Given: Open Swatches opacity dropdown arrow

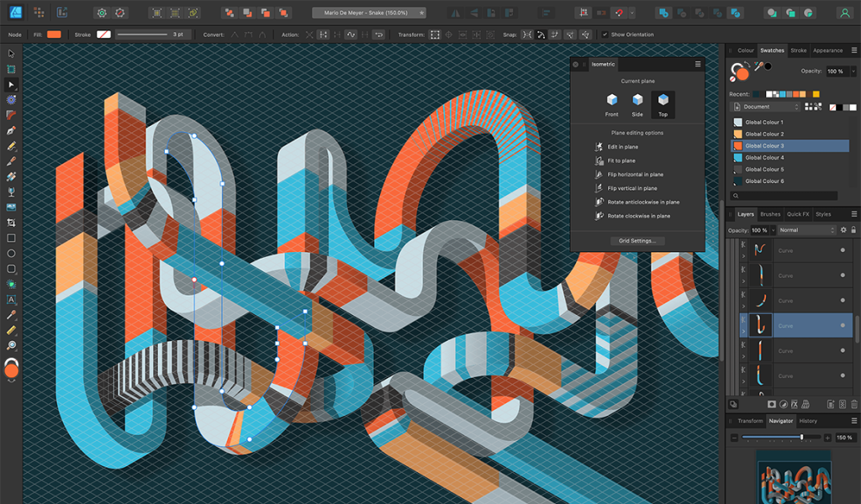Looking at the screenshot, I should [x=853, y=71].
